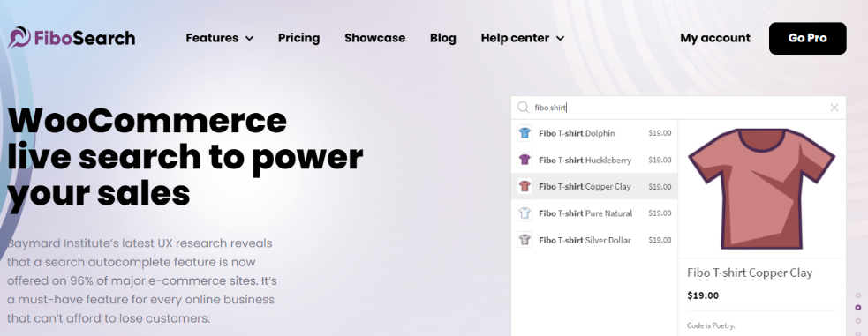
Task: Click the magnifier icon in search box
Action: 523,108
